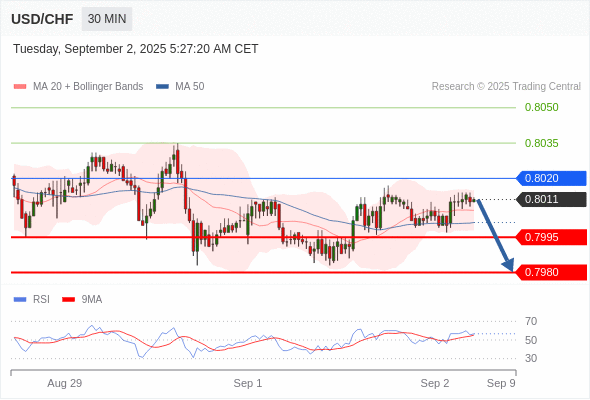Click the 0.8020 blue pivot price tag
The height and width of the screenshot is (400, 590).
[x=551, y=178]
